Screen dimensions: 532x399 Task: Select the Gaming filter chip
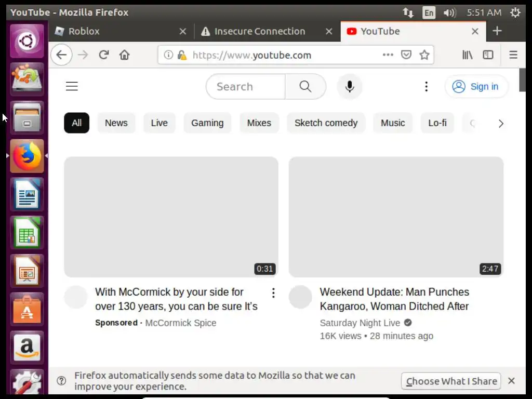tap(207, 123)
